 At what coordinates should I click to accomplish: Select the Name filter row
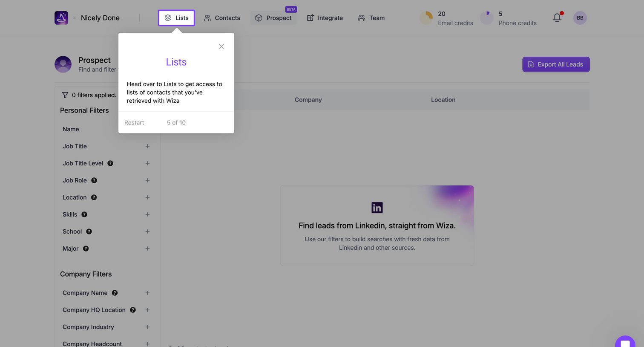(106, 129)
